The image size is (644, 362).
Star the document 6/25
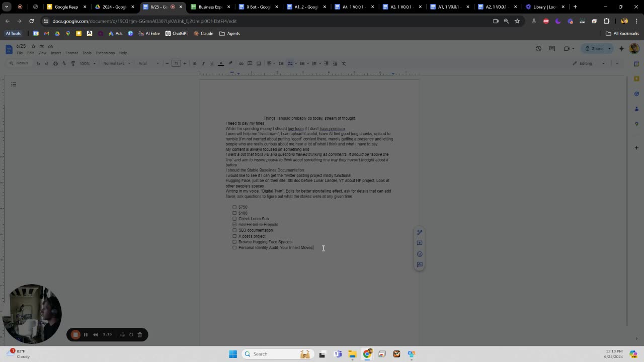pyautogui.click(x=33, y=46)
